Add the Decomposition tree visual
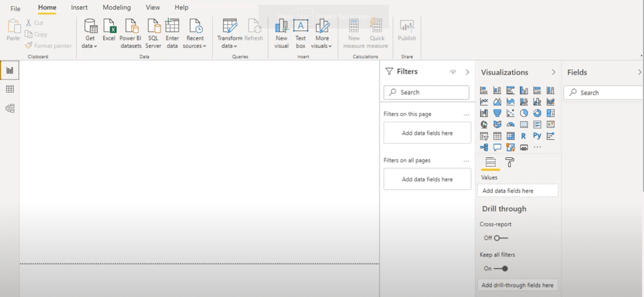The width and height of the screenshot is (644, 297). coord(484,147)
